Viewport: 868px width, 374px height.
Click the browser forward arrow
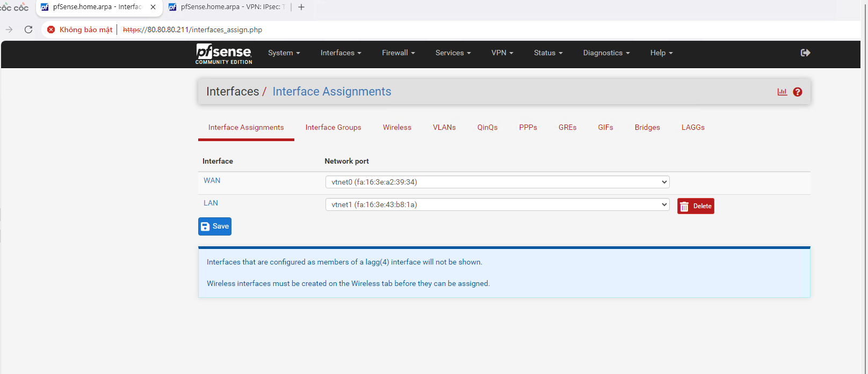click(9, 30)
